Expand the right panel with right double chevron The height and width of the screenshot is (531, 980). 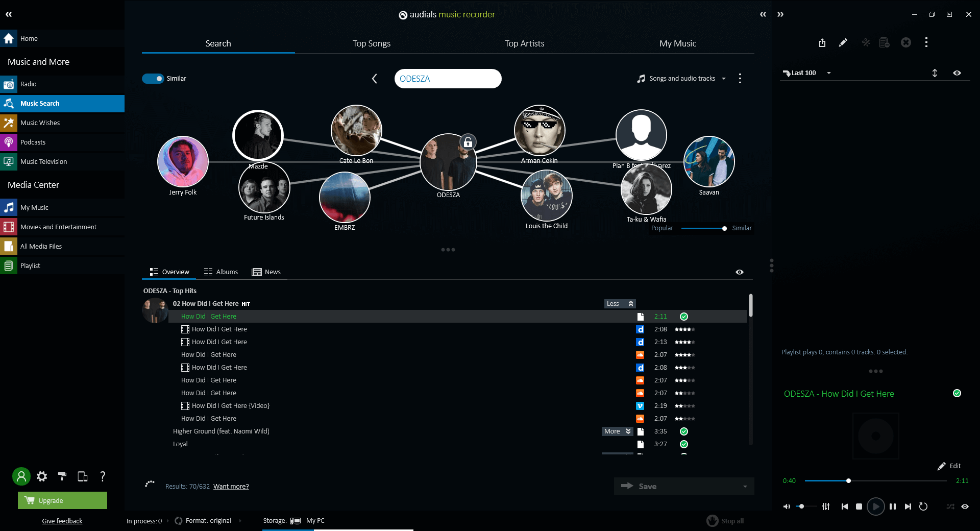pyautogui.click(x=780, y=14)
